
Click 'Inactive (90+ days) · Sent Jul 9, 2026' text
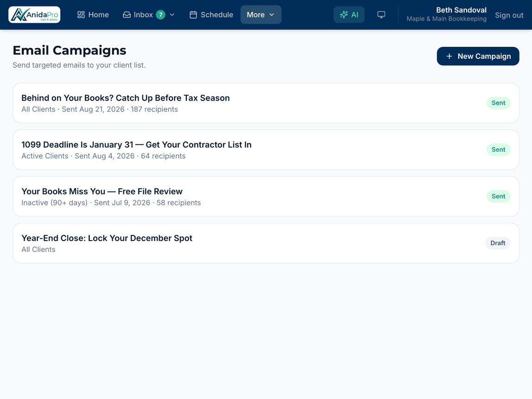[x=86, y=203]
